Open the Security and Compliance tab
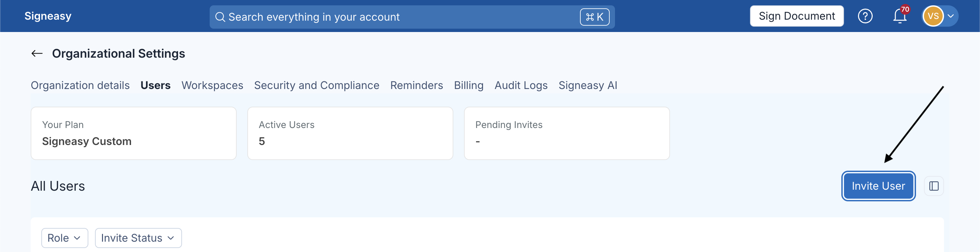Viewport: 980px width, 252px height. [317, 85]
